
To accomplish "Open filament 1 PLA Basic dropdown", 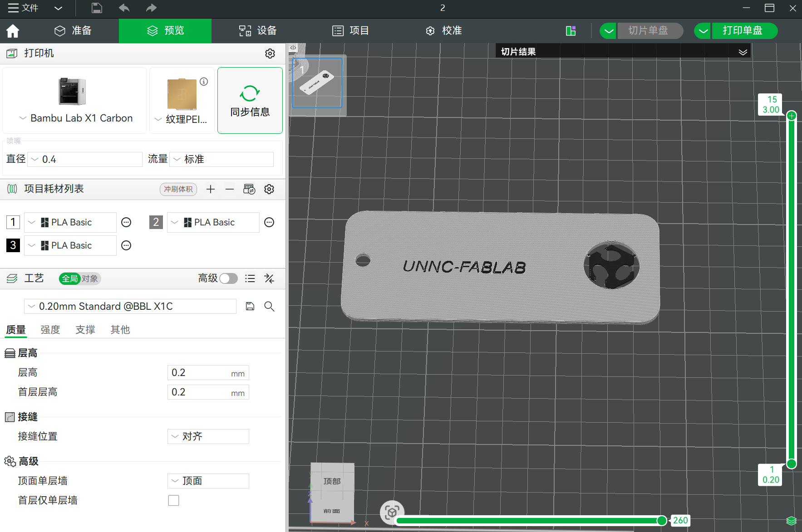I will tap(70, 222).
